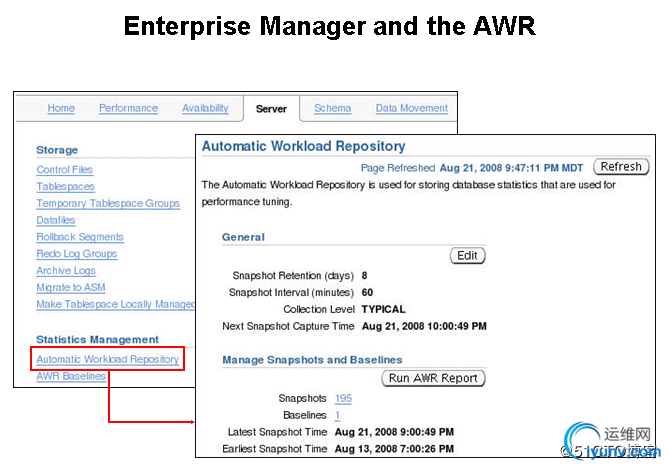
Task: Click the Snapshot Retention (days) label
Action: point(293,276)
